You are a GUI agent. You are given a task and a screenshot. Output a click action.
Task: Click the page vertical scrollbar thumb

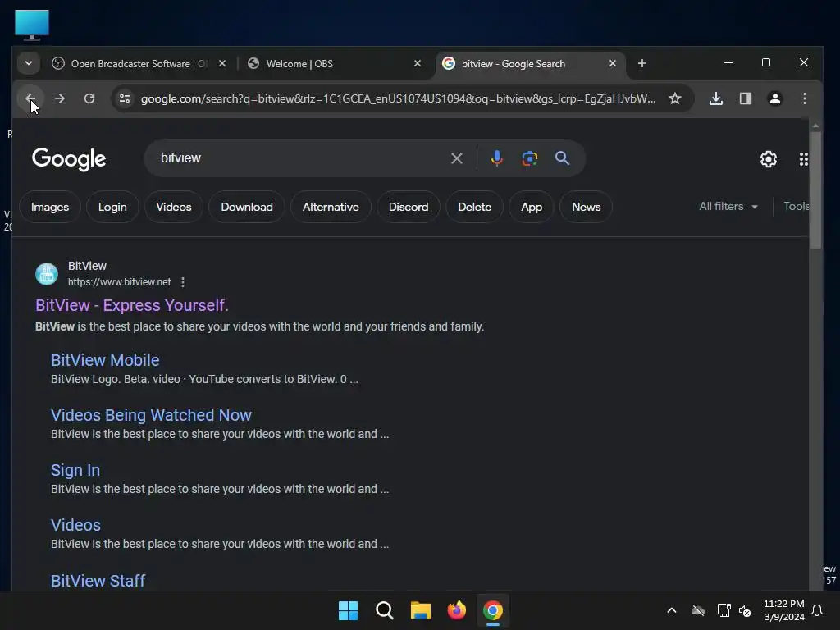coord(815,190)
